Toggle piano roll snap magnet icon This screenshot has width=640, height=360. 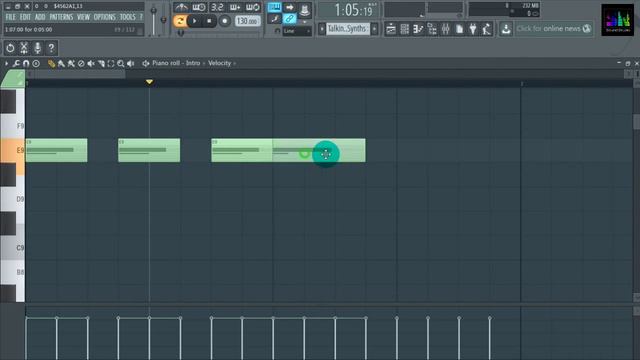coord(26,63)
